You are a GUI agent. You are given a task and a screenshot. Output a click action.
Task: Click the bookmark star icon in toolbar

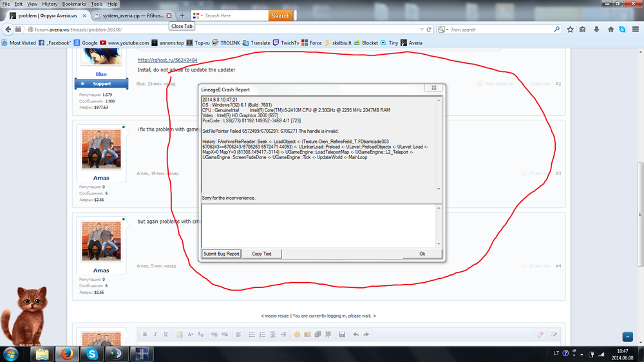click(x=569, y=30)
